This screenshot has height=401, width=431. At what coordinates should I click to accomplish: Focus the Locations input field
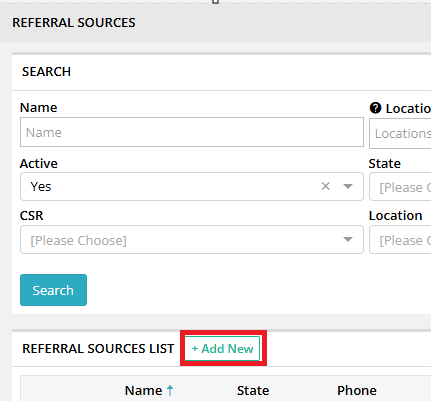(400, 134)
